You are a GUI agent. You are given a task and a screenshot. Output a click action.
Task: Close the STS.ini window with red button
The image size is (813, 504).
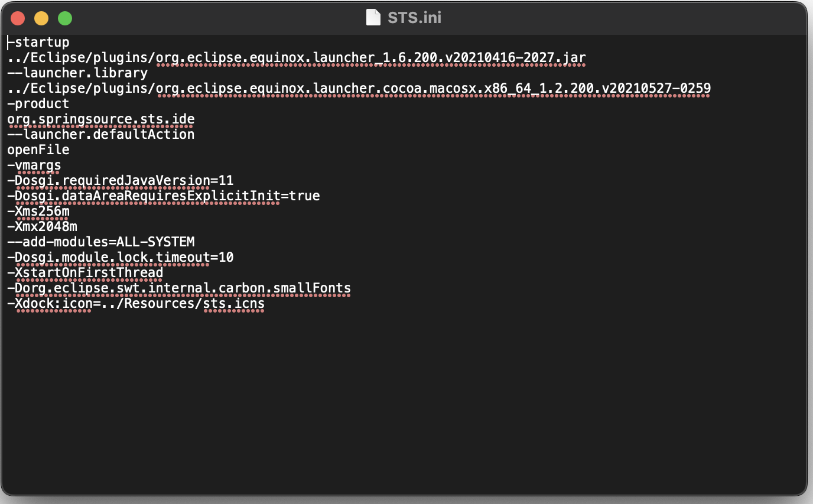click(x=18, y=18)
